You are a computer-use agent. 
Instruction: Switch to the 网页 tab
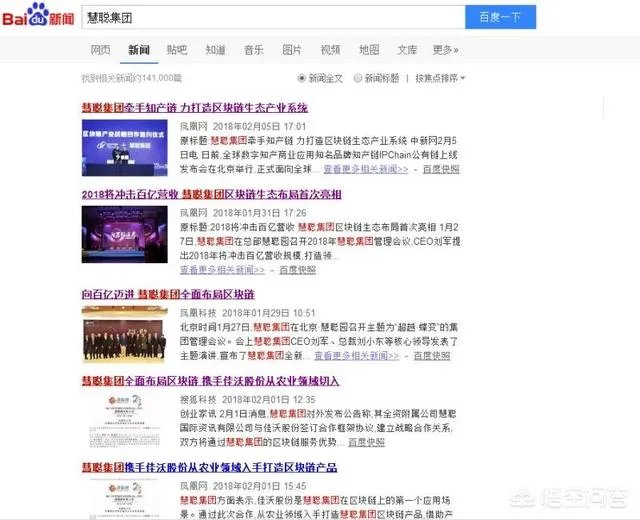pos(100,50)
